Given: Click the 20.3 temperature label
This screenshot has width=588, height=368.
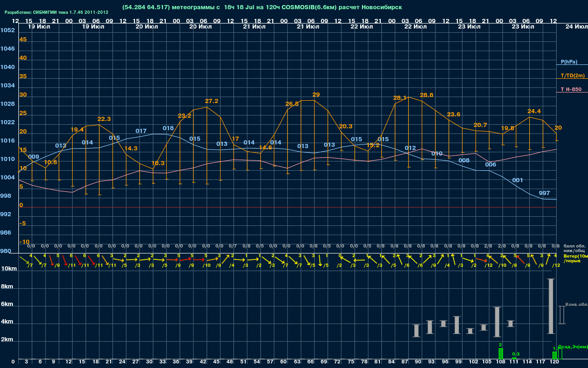Looking at the screenshot, I should pyautogui.click(x=346, y=126).
